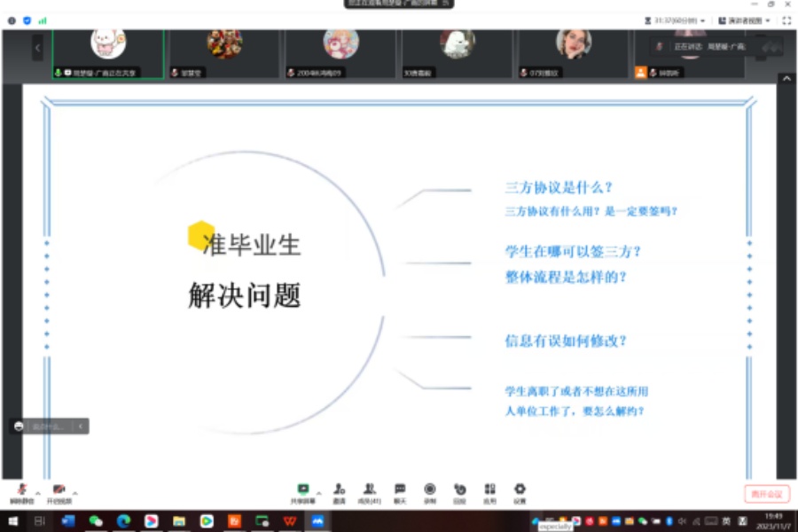This screenshot has width=798, height=532.
Task: Open WeChat from the taskbar
Action: 94,520
